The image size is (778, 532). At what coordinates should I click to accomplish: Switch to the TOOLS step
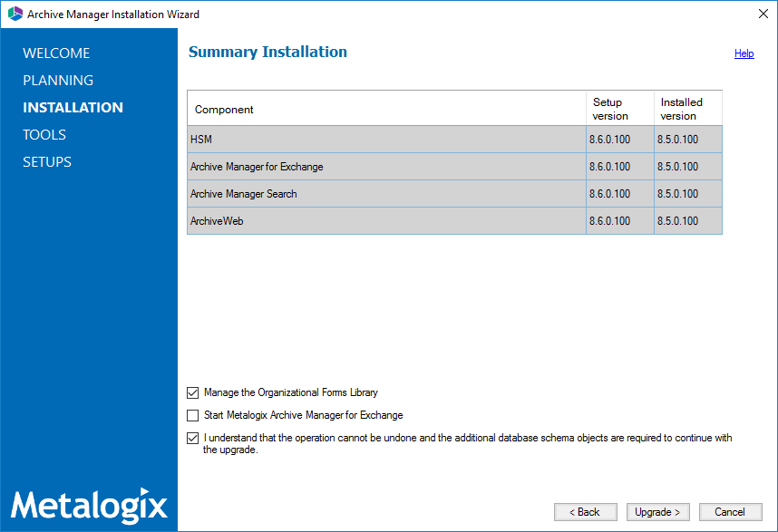44,135
